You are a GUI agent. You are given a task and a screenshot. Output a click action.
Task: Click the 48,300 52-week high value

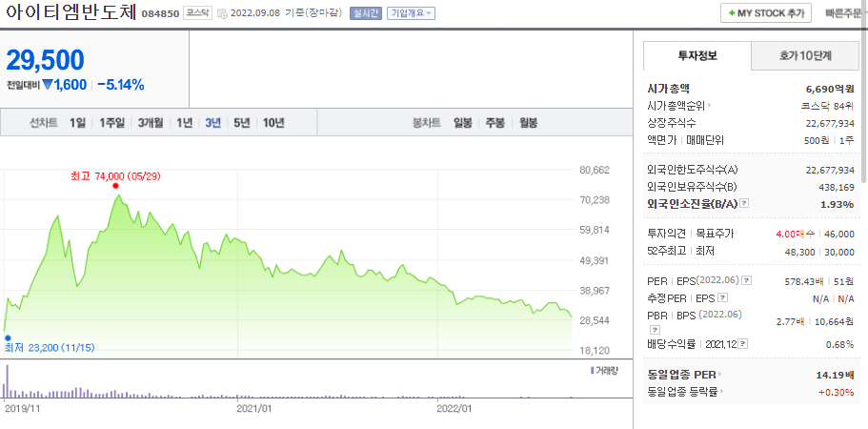(800, 252)
